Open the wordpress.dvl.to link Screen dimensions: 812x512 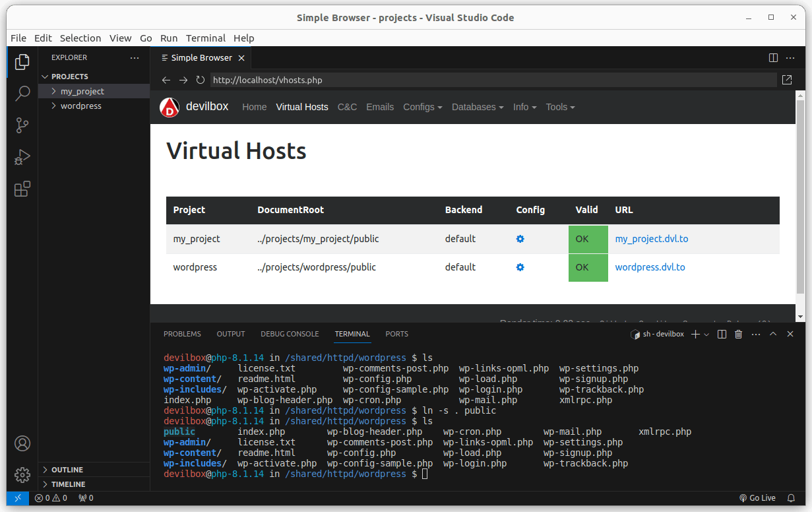point(650,267)
